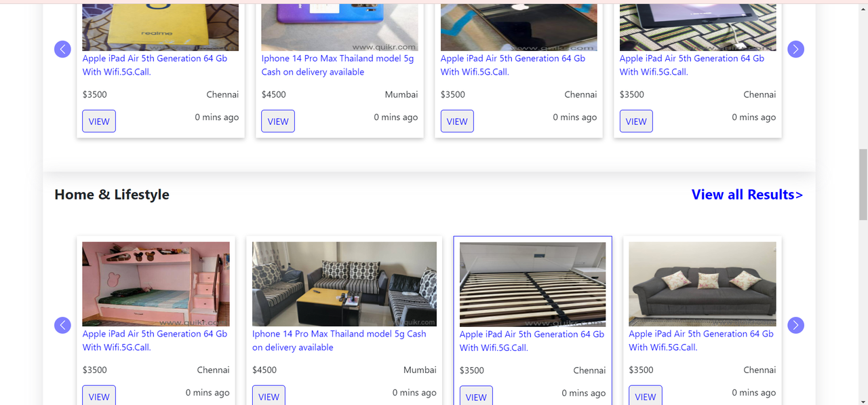Screen dimensions: 868x405
Task: Open Iphone 14 Pro Max title under sofa set
Action: [x=339, y=341]
